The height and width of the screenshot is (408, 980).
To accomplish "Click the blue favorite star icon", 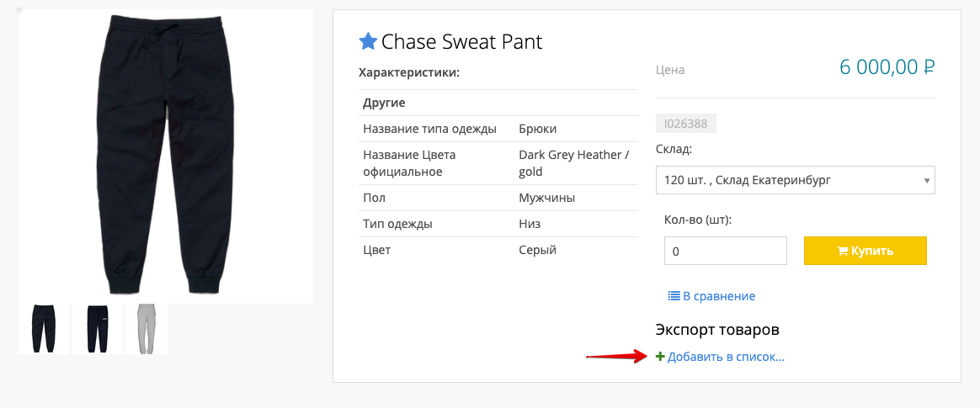I will click(368, 41).
